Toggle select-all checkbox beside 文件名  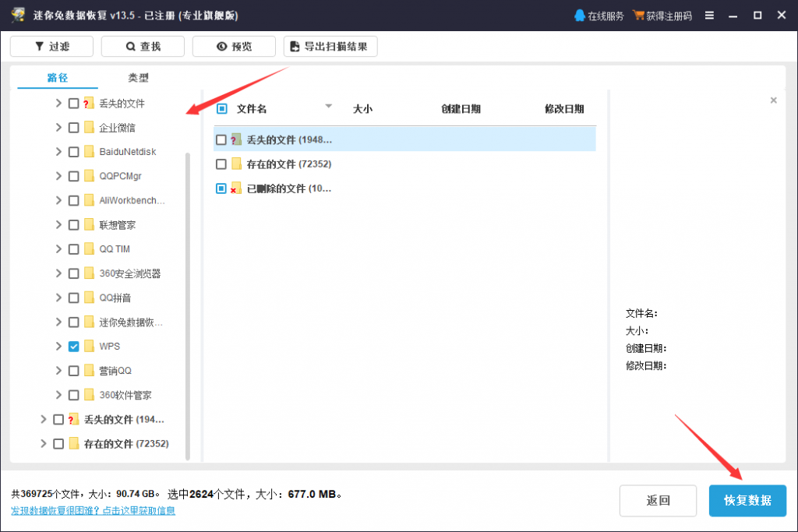tap(222, 108)
